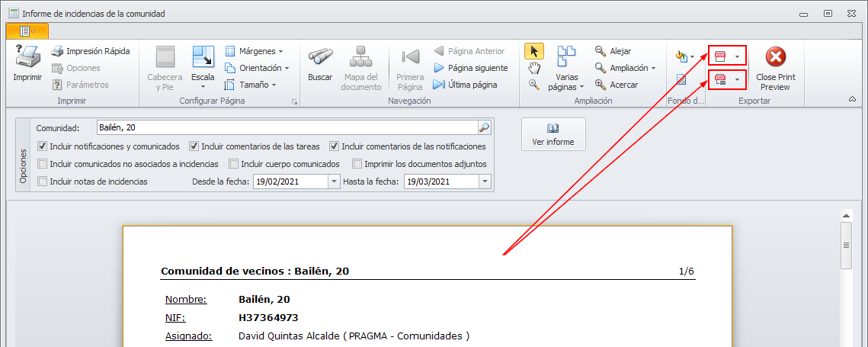868x347 pixels.
Task: Open Varias páginas layout dropdown
Action: pos(567,68)
